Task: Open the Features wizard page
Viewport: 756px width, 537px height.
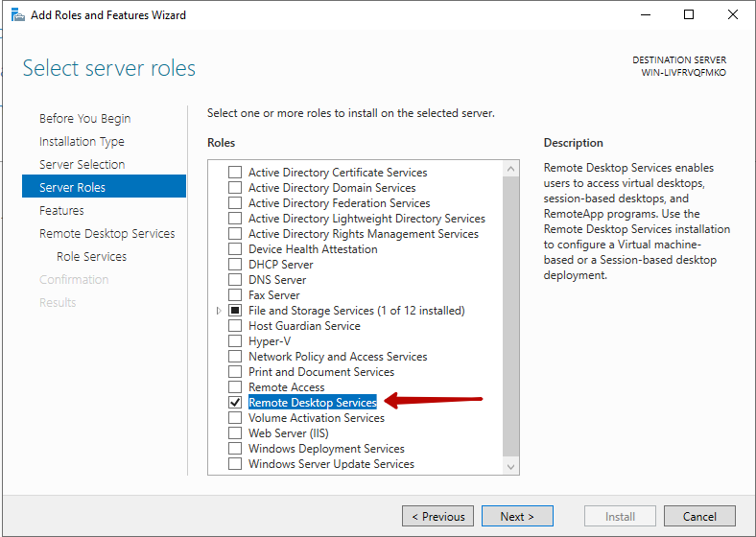Action: pyautogui.click(x=61, y=211)
